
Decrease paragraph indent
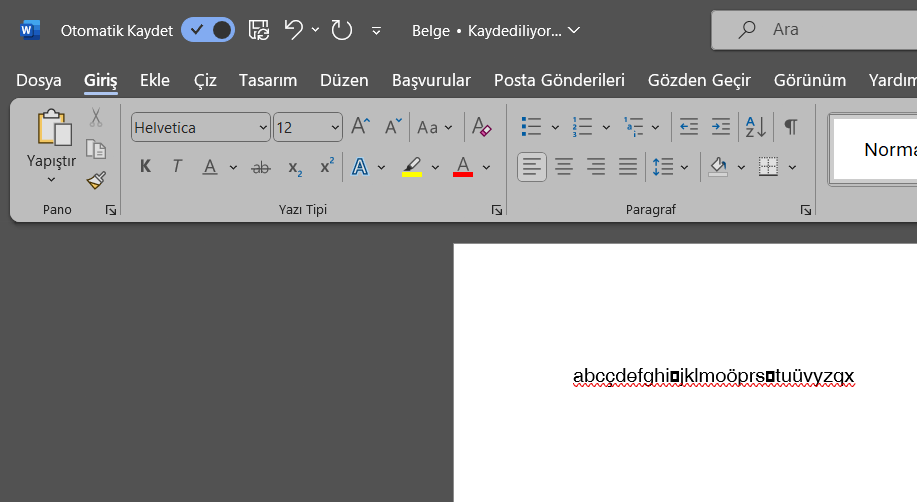coord(689,126)
